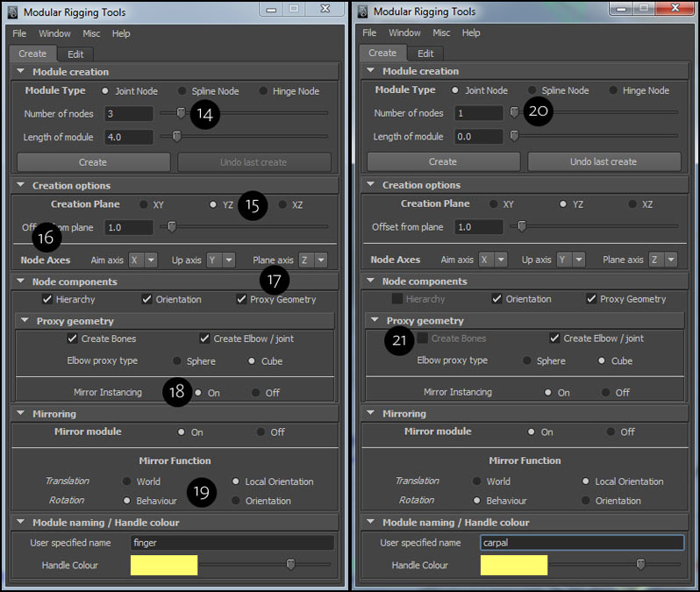Viewport: 700px width, 592px height.
Task: Collapse Module creation section in left window
Action: pos(20,71)
